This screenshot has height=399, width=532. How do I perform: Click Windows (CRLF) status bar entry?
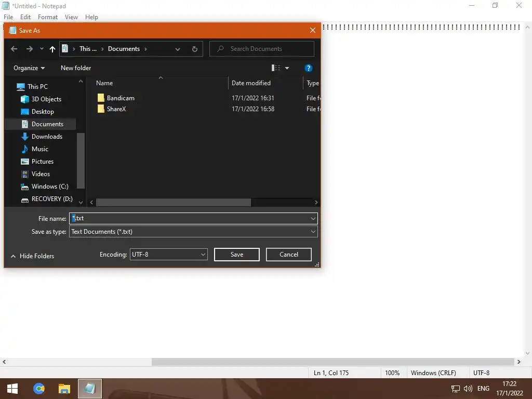click(433, 373)
